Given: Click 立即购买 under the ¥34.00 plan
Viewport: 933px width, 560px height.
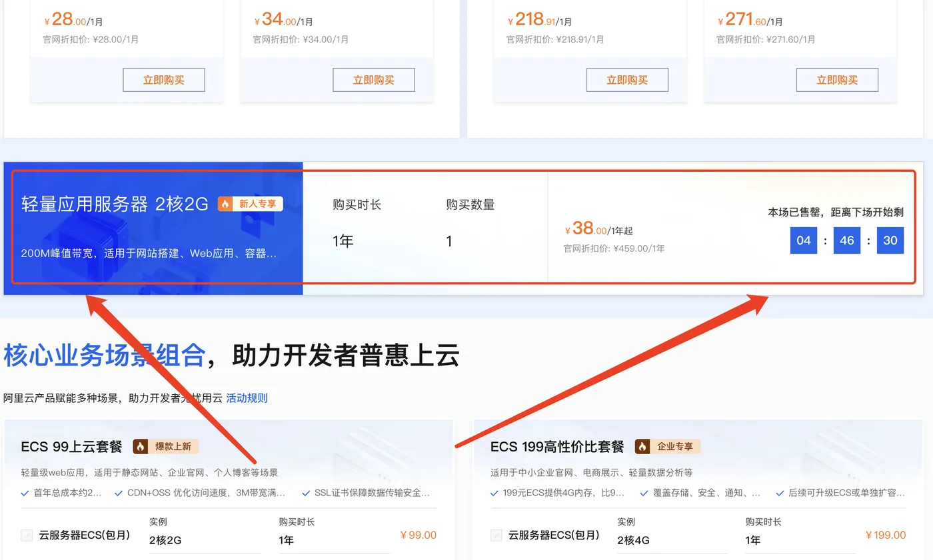Looking at the screenshot, I should [374, 80].
